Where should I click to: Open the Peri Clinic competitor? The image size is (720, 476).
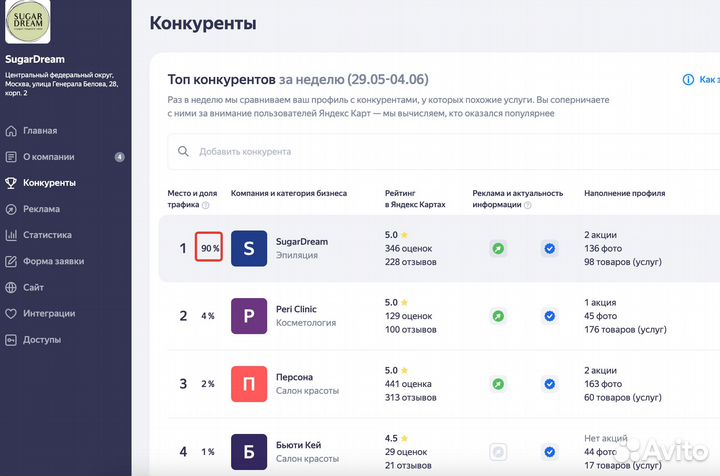pyautogui.click(x=296, y=309)
